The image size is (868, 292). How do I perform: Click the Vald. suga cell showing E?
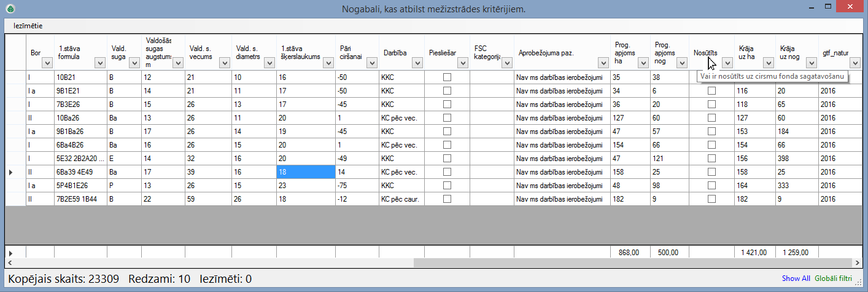point(124,159)
